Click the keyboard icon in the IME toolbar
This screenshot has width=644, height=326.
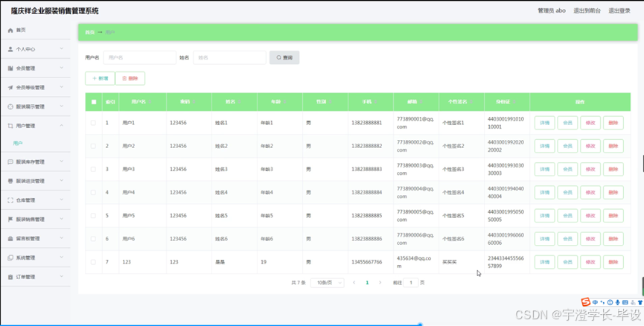click(625, 302)
